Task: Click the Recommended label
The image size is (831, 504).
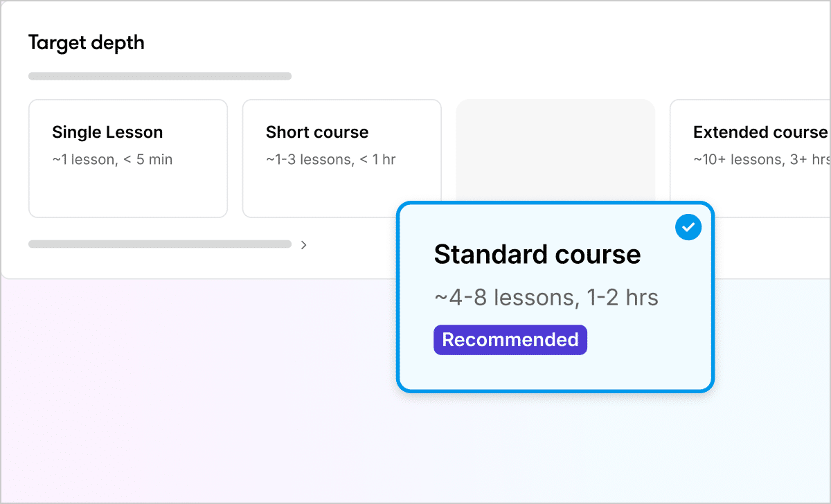Action: tap(510, 339)
